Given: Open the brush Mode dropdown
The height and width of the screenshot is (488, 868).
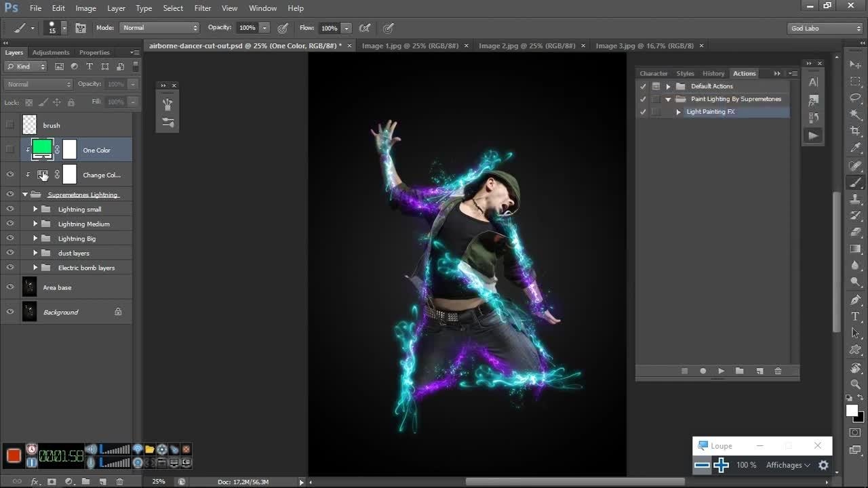Looking at the screenshot, I should coord(160,28).
